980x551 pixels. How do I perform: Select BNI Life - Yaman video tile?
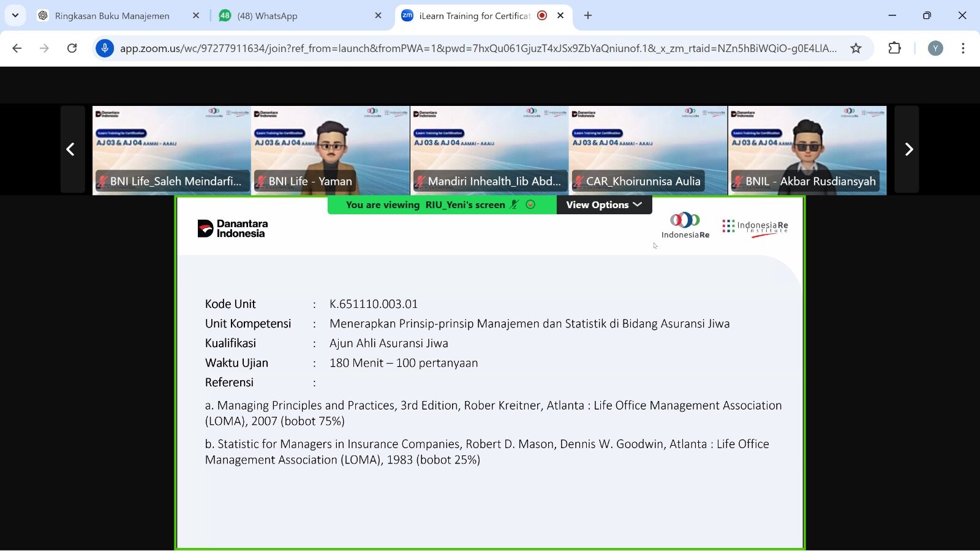(x=330, y=150)
